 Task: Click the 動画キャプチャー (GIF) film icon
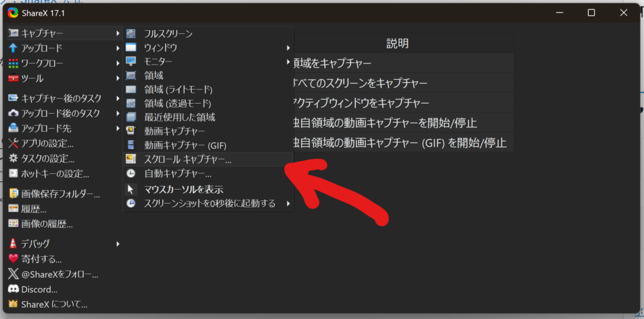click(x=131, y=144)
